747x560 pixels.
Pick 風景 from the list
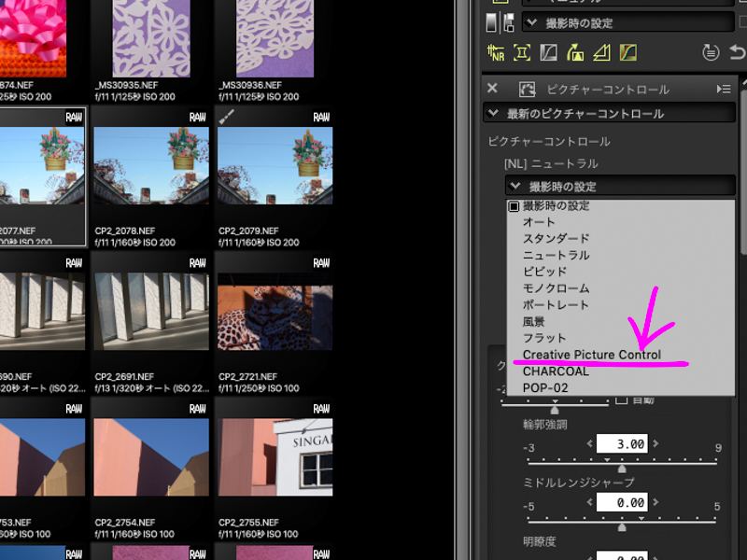pos(620,321)
